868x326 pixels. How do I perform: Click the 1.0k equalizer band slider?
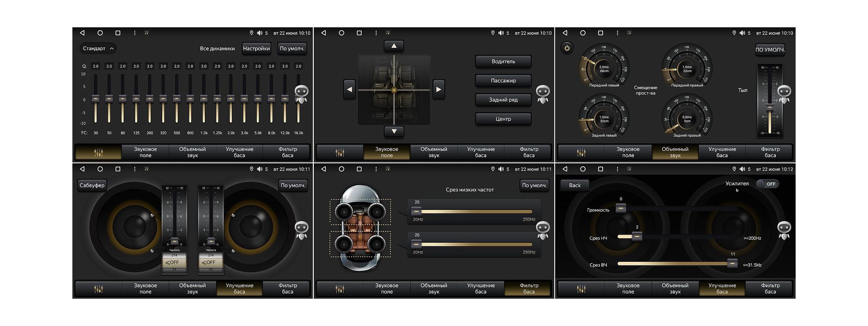pyautogui.click(x=204, y=99)
